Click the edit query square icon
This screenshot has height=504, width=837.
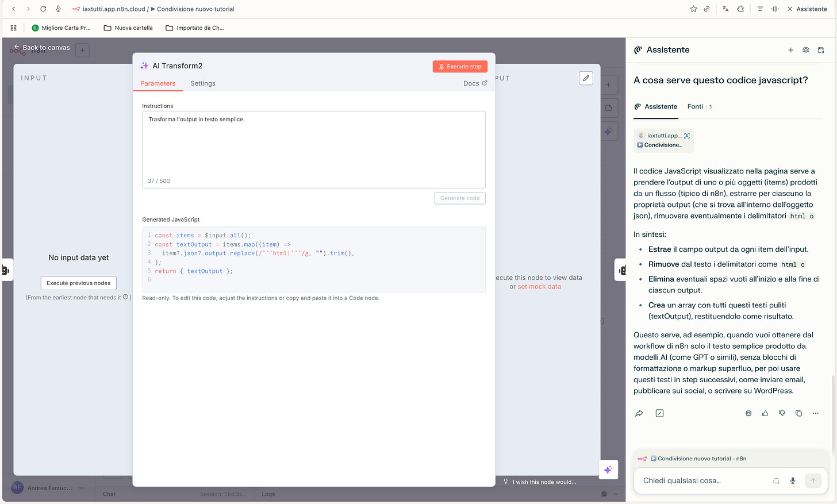click(659, 413)
